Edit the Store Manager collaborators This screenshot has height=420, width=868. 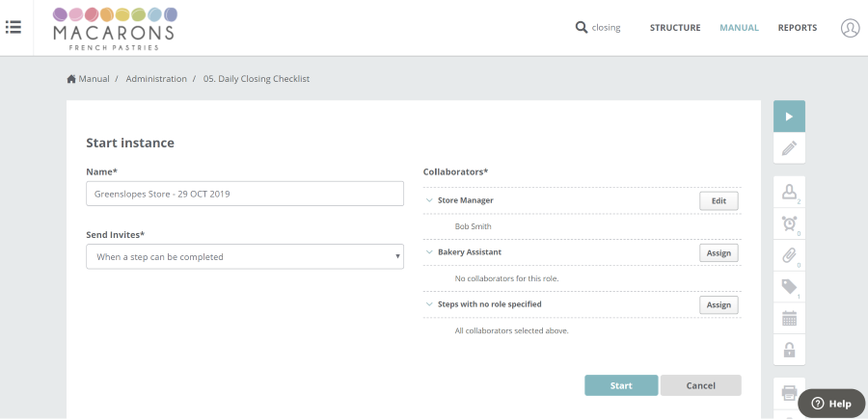pos(719,201)
